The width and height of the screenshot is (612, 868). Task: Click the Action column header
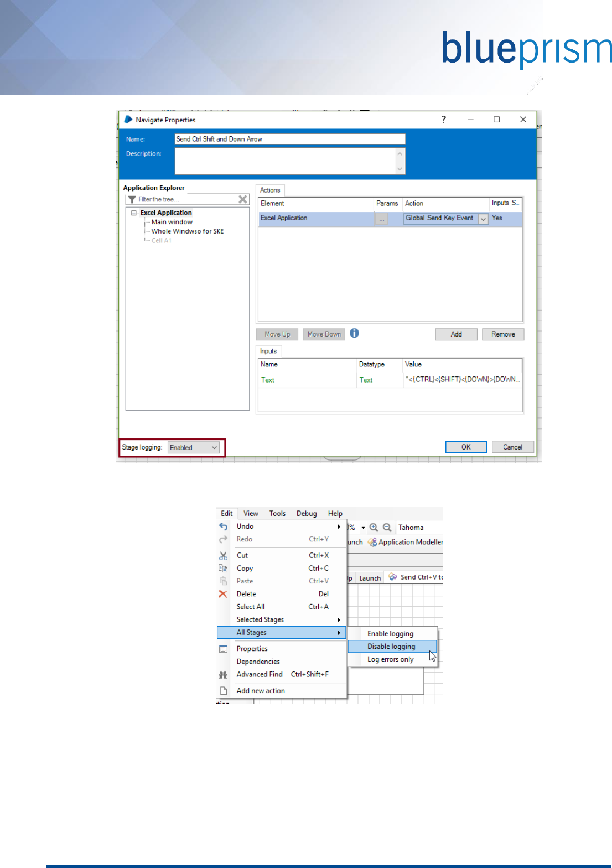[446, 203]
